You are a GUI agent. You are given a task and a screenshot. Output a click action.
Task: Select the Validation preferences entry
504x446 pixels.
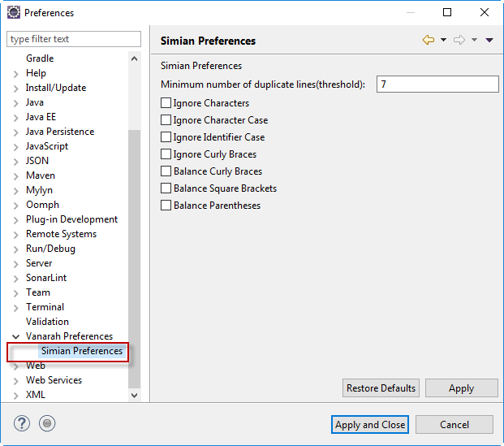click(47, 322)
